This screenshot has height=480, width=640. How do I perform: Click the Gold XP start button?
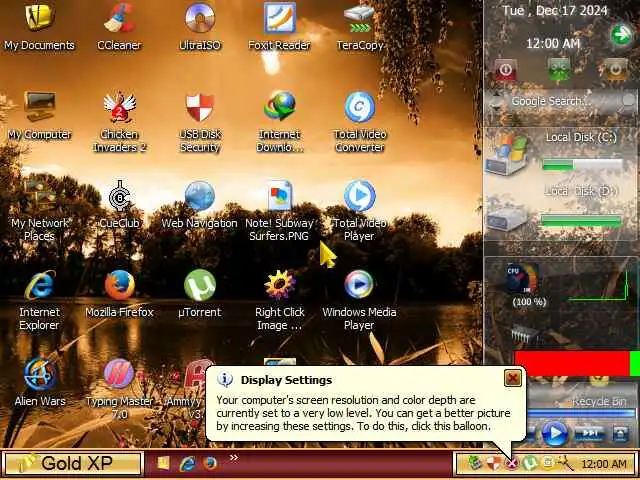[x=73, y=464]
